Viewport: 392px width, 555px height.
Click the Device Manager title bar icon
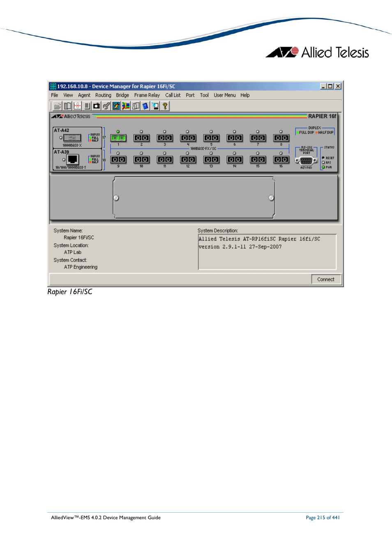pyautogui.click(x=53, y=86)
